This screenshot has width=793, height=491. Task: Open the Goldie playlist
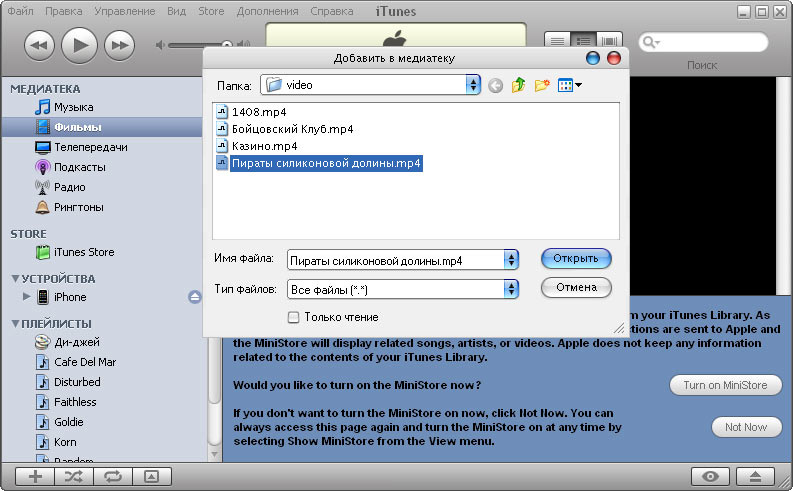pyautogui.click(x=68, y=422)
